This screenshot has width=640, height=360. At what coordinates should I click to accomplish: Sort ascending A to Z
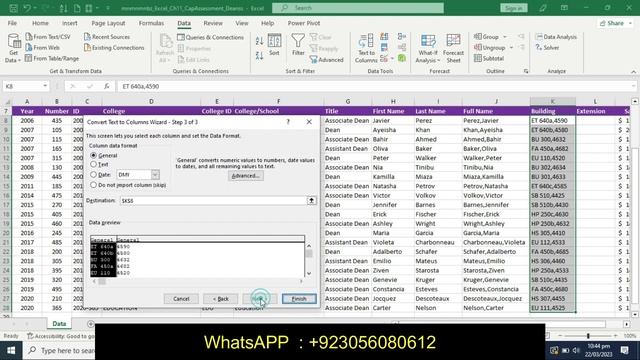[259, 40]
